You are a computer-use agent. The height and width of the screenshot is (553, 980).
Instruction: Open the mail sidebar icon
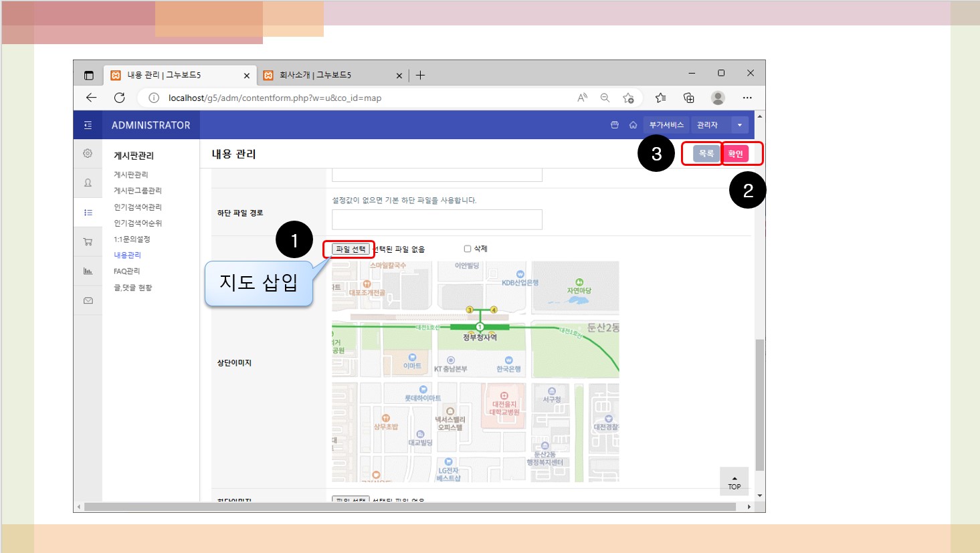88,300
